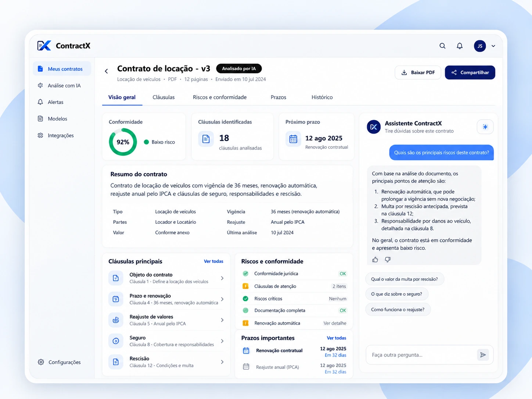Click the Reajuste de valores clause icon

point(116,320)
